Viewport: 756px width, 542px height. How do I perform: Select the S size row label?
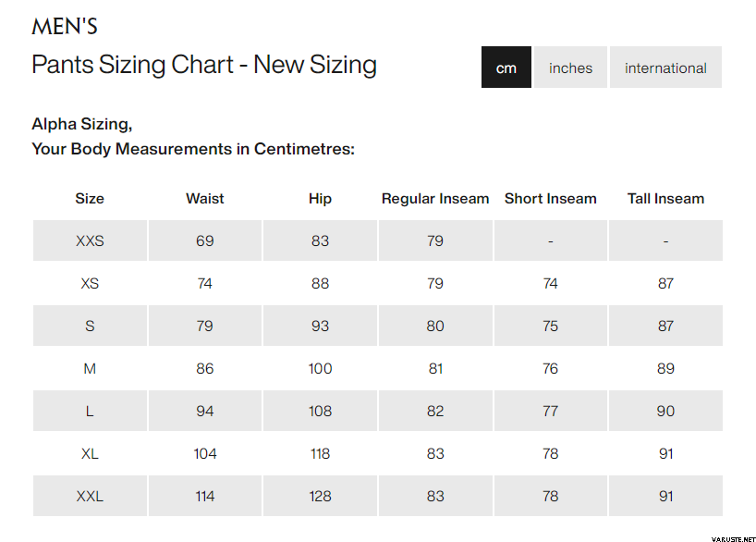click(90, 326)
